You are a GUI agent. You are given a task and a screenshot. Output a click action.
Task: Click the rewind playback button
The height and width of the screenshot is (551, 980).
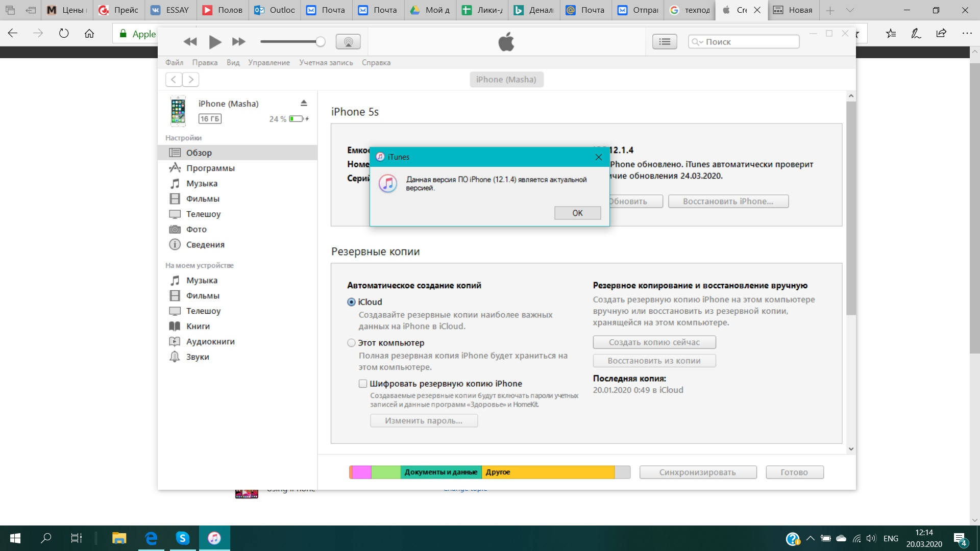tap(190, 42)
